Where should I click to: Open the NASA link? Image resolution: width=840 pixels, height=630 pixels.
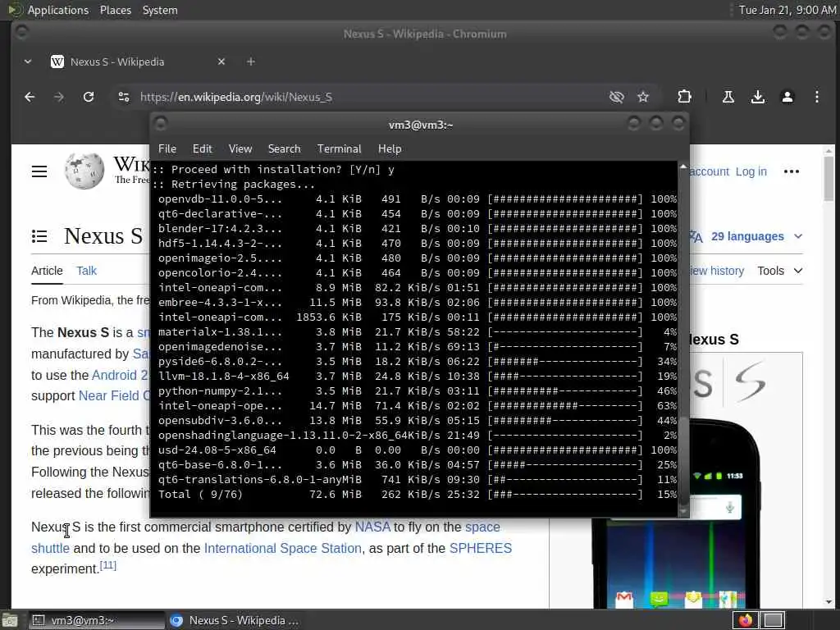click(x=372, y=527)
